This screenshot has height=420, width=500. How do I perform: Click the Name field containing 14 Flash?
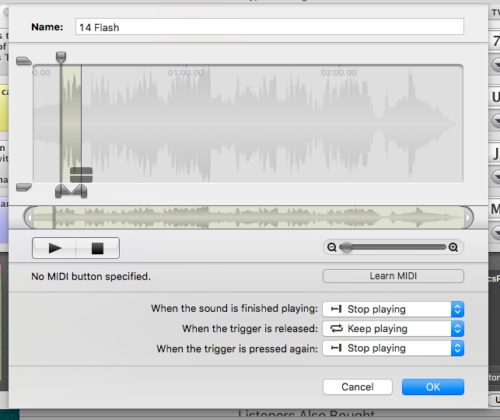click(269, 27)
